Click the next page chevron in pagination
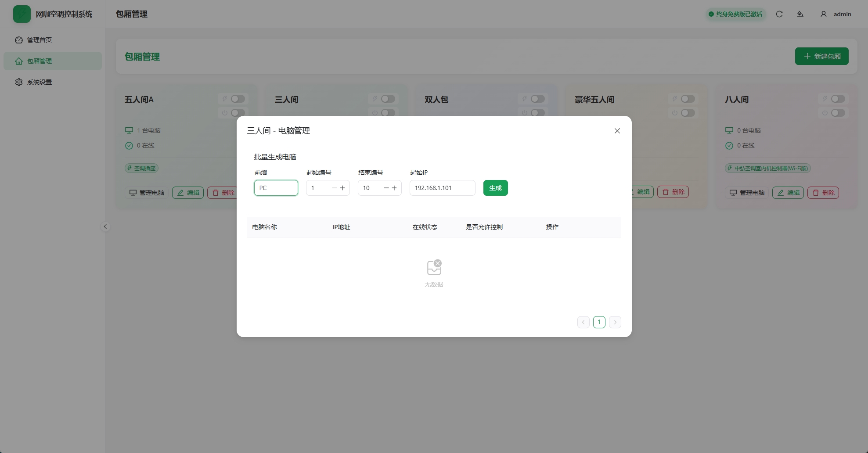Screen dimensions: 868x453 [615, 322]
